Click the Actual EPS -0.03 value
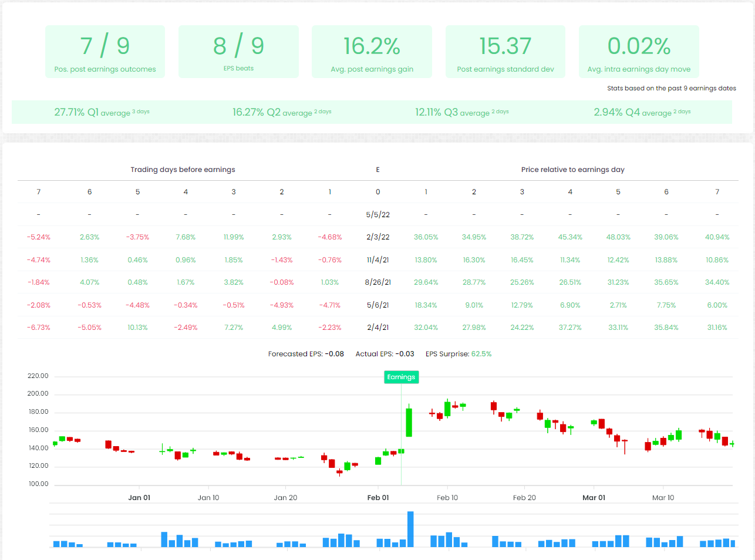Image resolution: width=755 pixels, height=560 pixels. coord(405,354)
